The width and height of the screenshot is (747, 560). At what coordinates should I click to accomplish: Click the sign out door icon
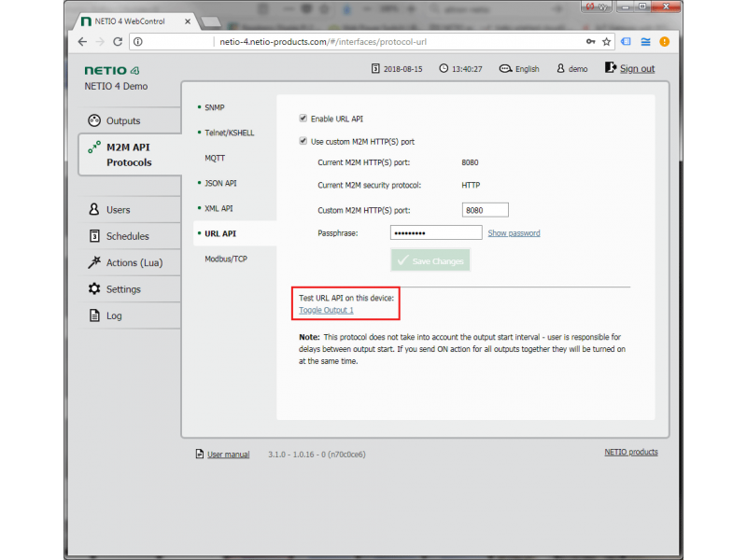coord(611,67)
